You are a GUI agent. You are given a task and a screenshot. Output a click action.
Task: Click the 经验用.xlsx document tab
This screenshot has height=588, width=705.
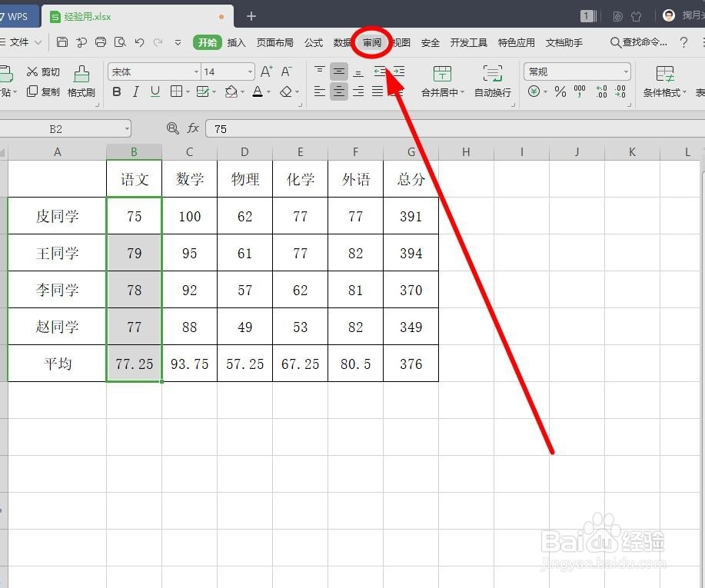137,17
